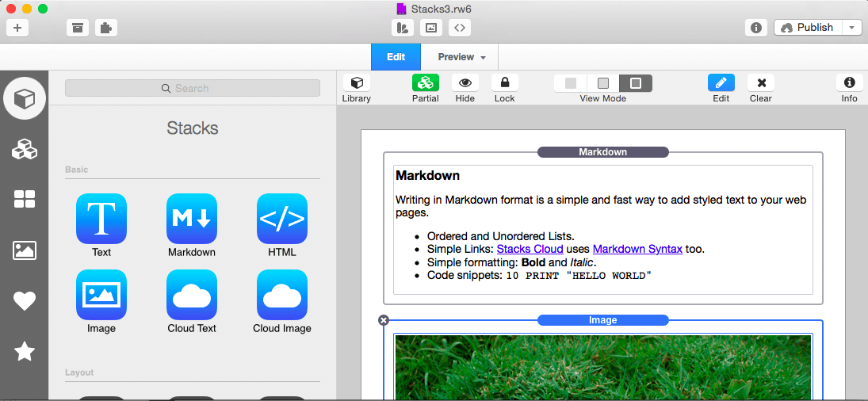Select the darkest View Mode option
868x401 pixels.
pos(636,82)
